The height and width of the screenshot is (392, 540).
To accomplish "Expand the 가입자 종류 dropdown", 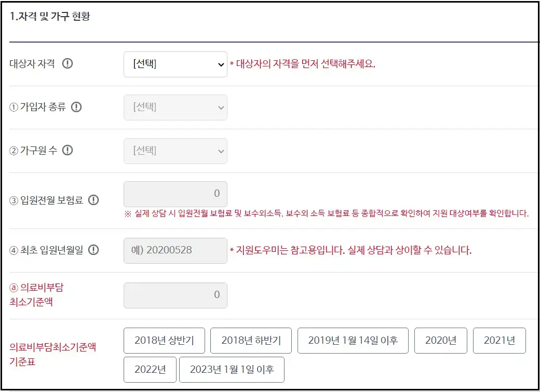I will coord(175,107).
